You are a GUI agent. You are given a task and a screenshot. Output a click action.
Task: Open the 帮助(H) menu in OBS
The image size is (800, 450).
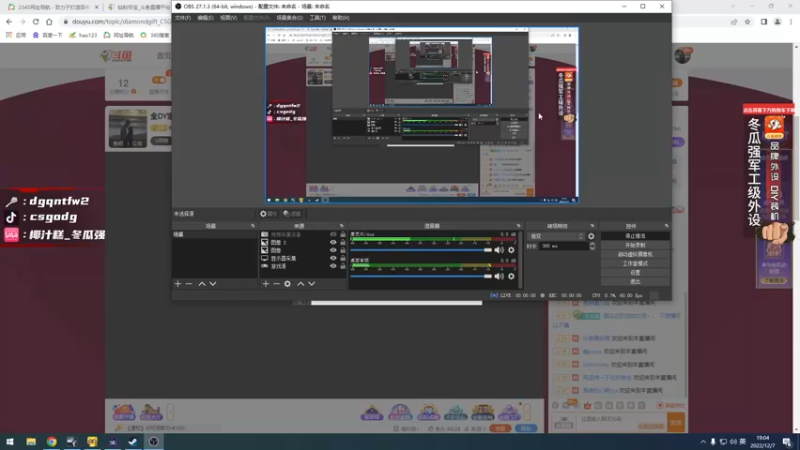[340, 18]
